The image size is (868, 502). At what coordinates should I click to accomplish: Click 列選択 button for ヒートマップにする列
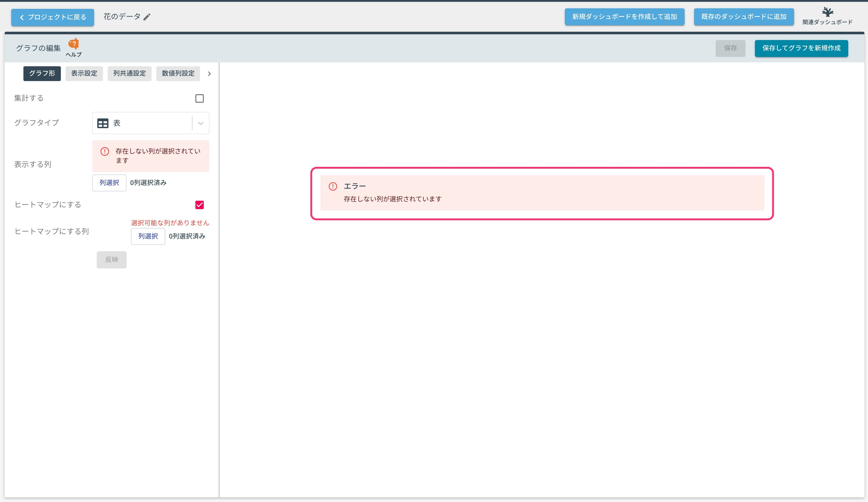148,236
